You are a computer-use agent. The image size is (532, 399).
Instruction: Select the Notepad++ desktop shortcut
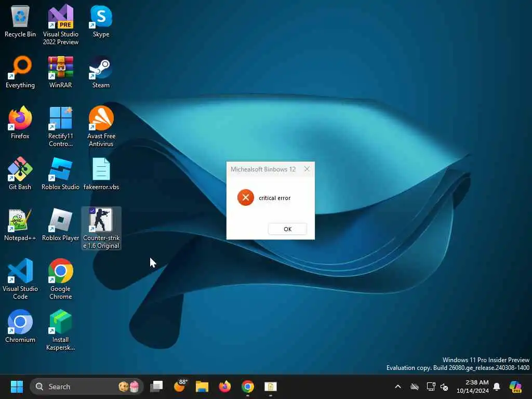point(20,224)
